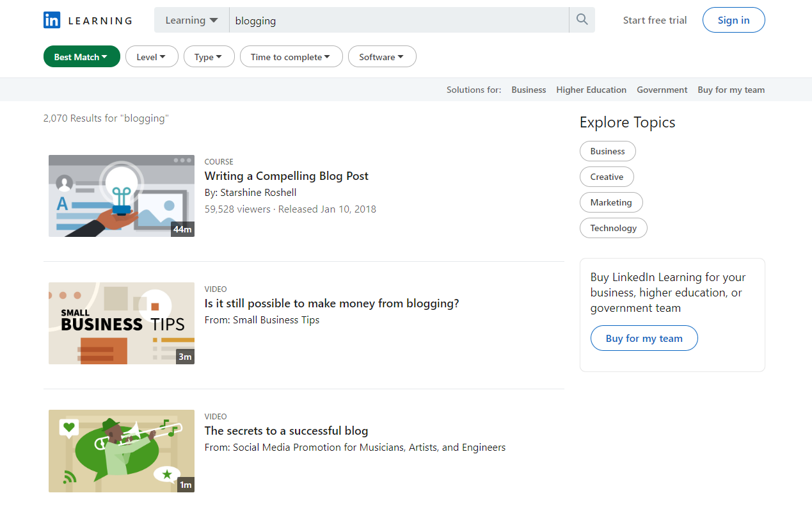Viewport: 812px width, 509px height.
Task: Open Is it still possible to make money from blogging?
Action: (x=332, y=303)
